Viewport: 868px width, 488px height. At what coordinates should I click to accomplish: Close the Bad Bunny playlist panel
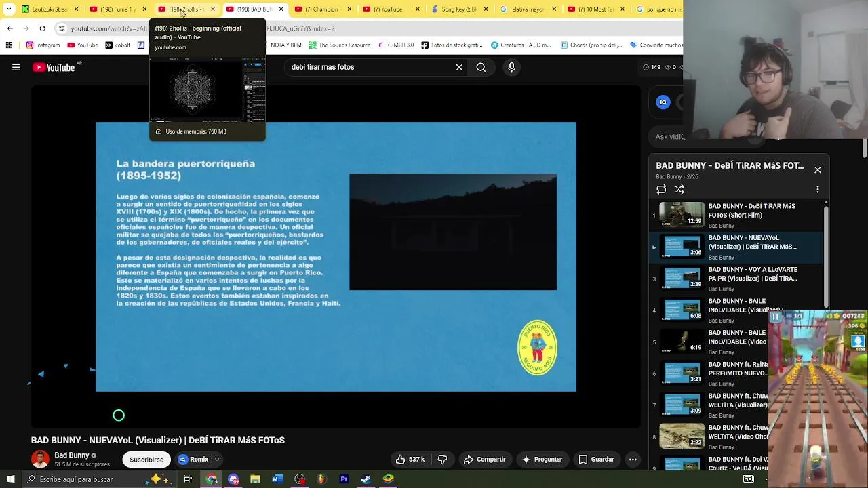click(x=818, y=169)
